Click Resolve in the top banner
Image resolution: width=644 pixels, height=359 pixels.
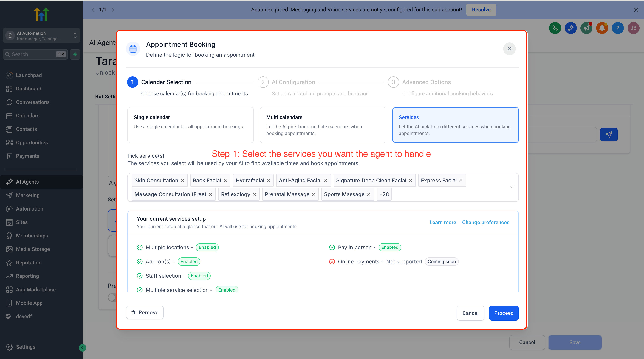481,10
